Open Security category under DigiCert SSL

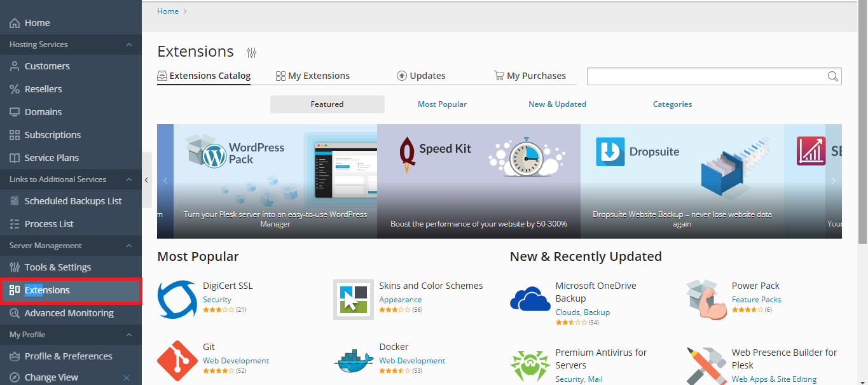coord(217,300)
